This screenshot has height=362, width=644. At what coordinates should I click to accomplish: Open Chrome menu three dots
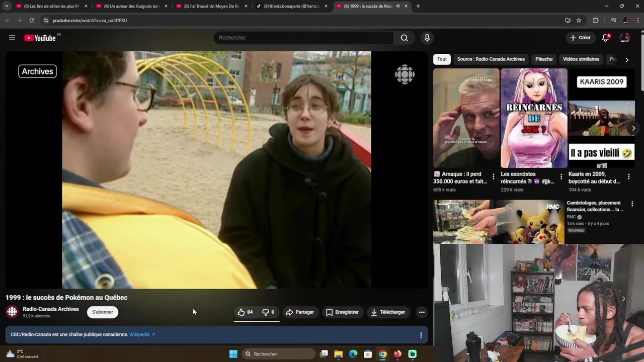click(638, 21)
